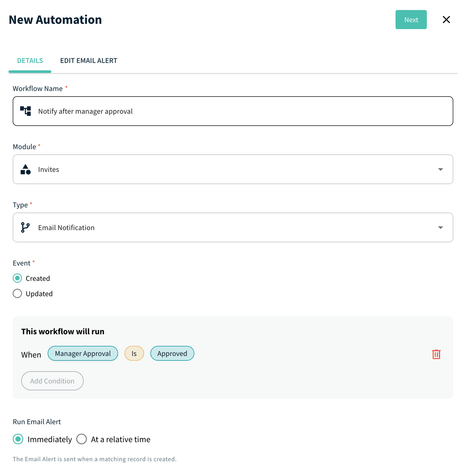Click the shapes icon in Module field

point(26,169)
